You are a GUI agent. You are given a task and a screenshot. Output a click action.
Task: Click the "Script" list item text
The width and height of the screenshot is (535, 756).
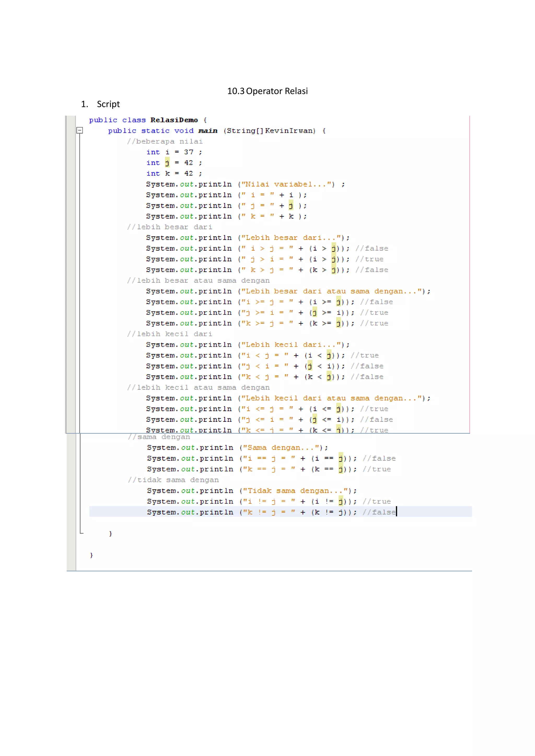click(108, 104)
